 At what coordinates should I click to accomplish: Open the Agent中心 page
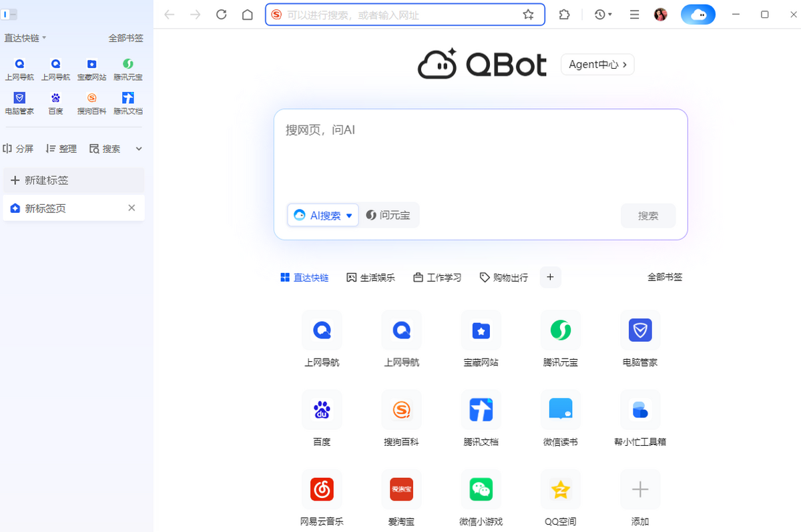click(x=597, y=65)
